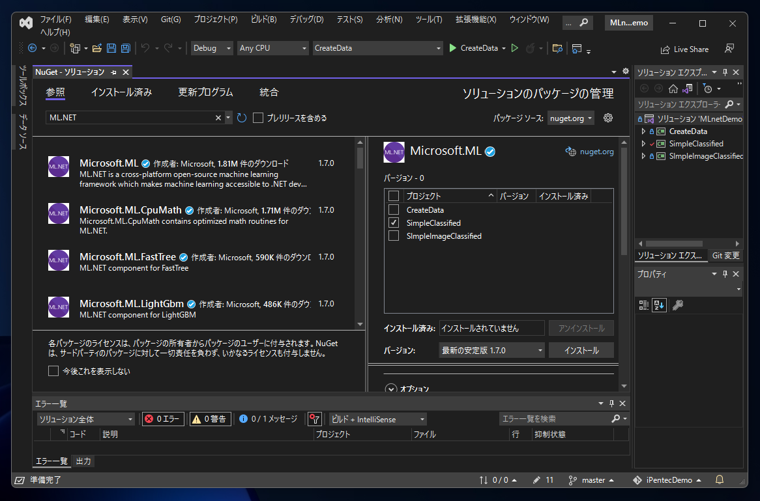760x501 pixels.
Task: Select the Microsoft.ML.FastTree package
Action: [x=194, y=262]
